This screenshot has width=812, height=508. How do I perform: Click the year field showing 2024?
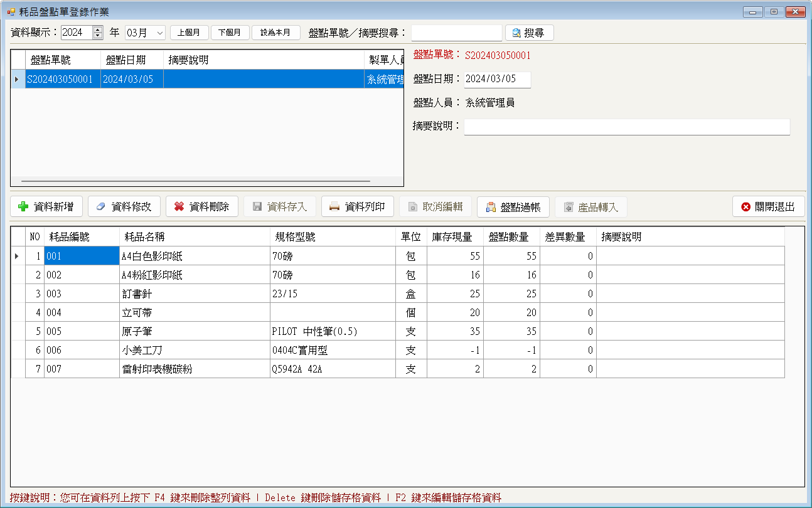[x=77, y=33]
